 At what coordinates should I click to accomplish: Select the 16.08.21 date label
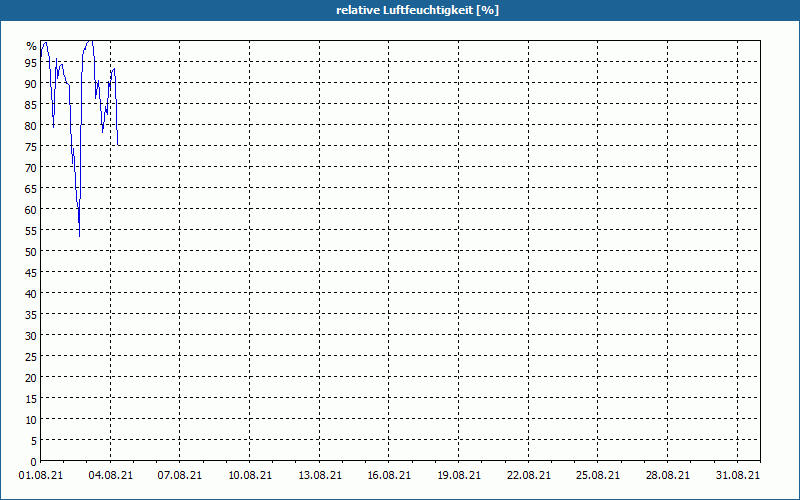[x=389, y=475]
